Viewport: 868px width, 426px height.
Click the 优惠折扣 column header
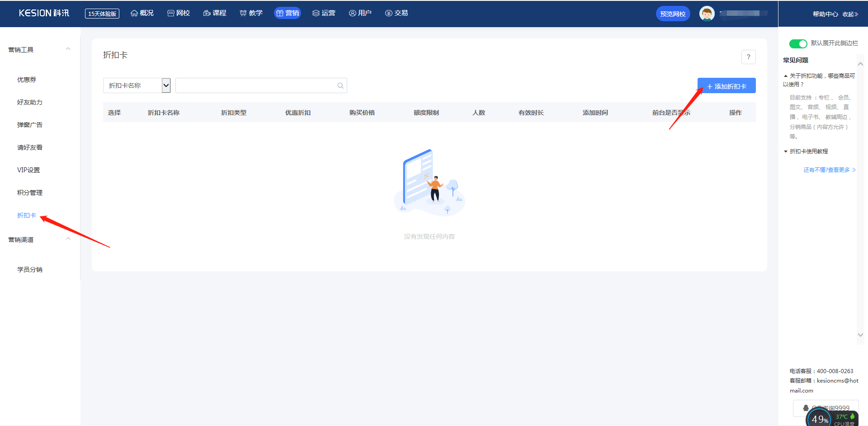[298, 113]
